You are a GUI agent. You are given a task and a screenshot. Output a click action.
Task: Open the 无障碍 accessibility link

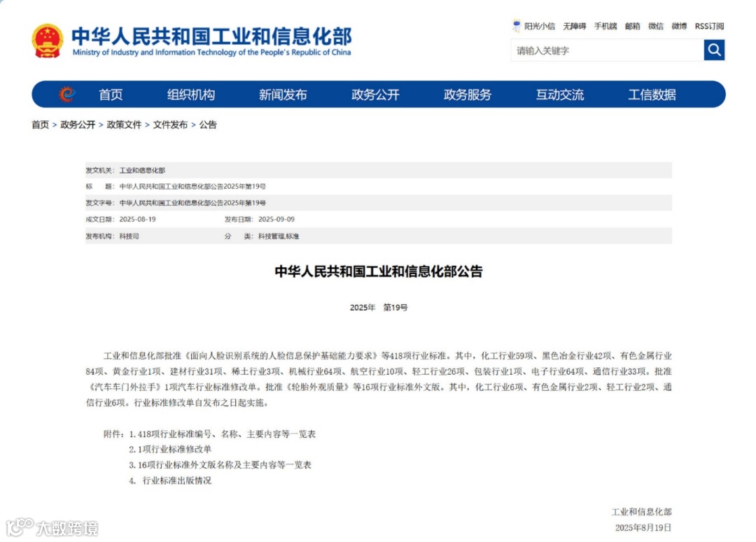pyautogui.click(x=574, y=26)
